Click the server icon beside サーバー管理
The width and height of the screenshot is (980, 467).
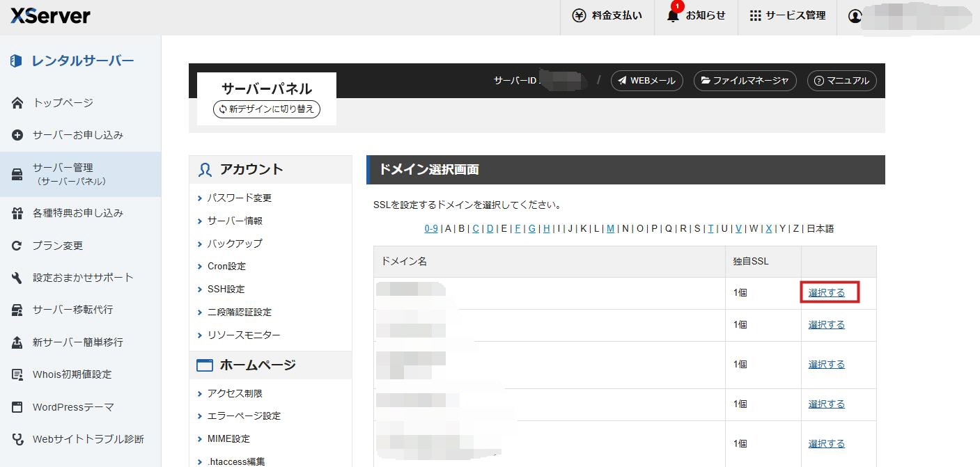[17, 174]
